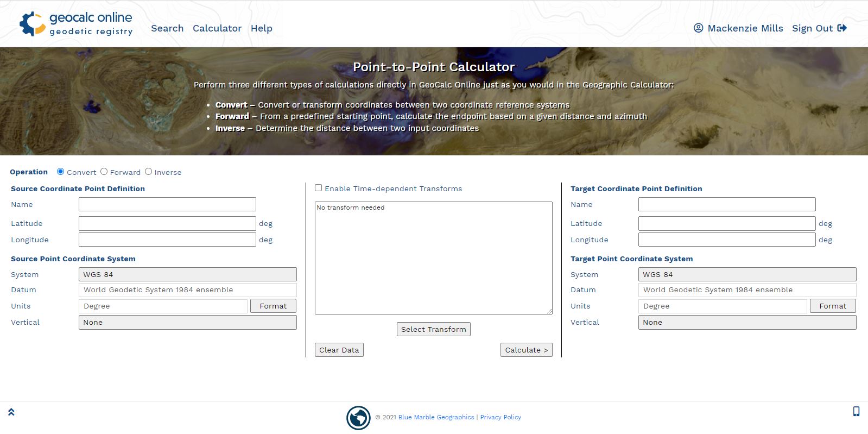This screenshot has height=434, width=868.
Task: Click the source Units Degree field
Action: click(x=163, y=306)
